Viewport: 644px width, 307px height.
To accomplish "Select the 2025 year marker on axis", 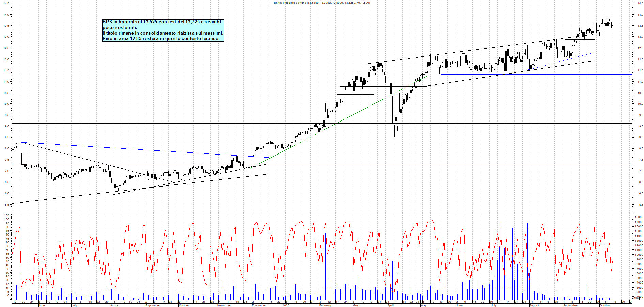I will [285, 305].
